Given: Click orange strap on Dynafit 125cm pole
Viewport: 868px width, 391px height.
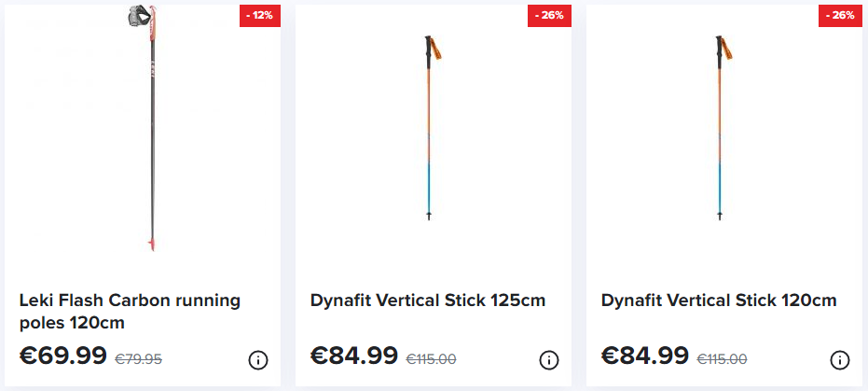Looking at the screenshot, I should tap(436, 49).
